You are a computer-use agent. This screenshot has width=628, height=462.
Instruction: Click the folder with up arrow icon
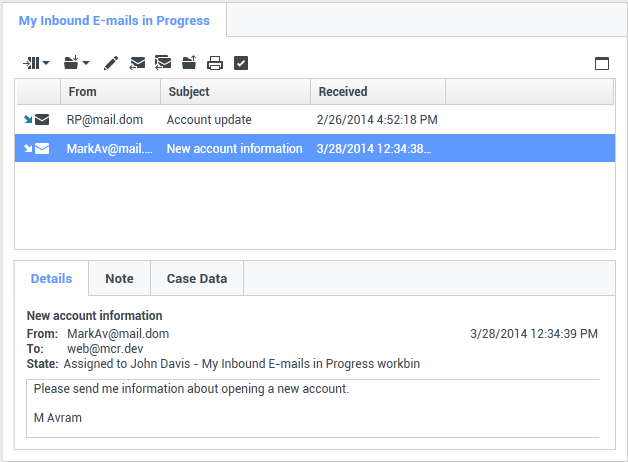pos(189,63)
